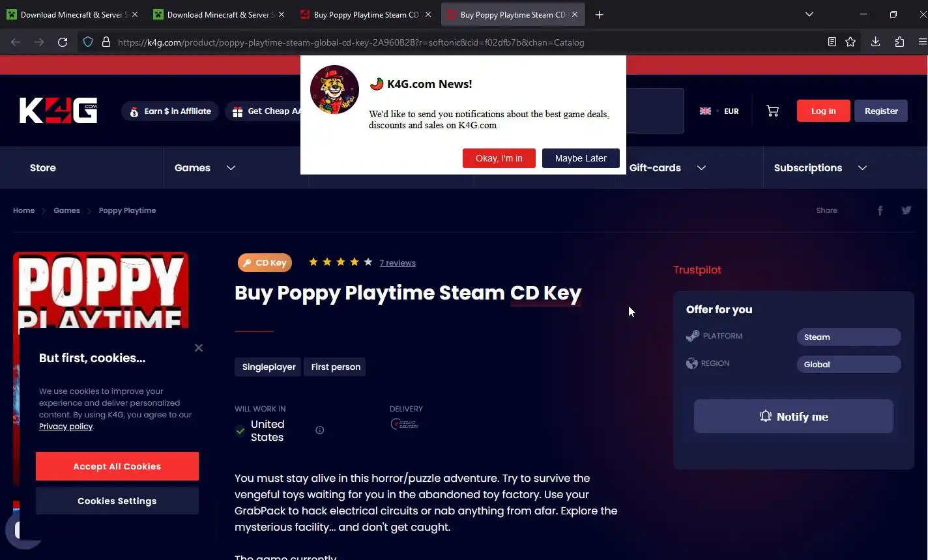Open language and EUR currency selector
The width and height of the screenshot is (928, 560).
tap(719, 111)
